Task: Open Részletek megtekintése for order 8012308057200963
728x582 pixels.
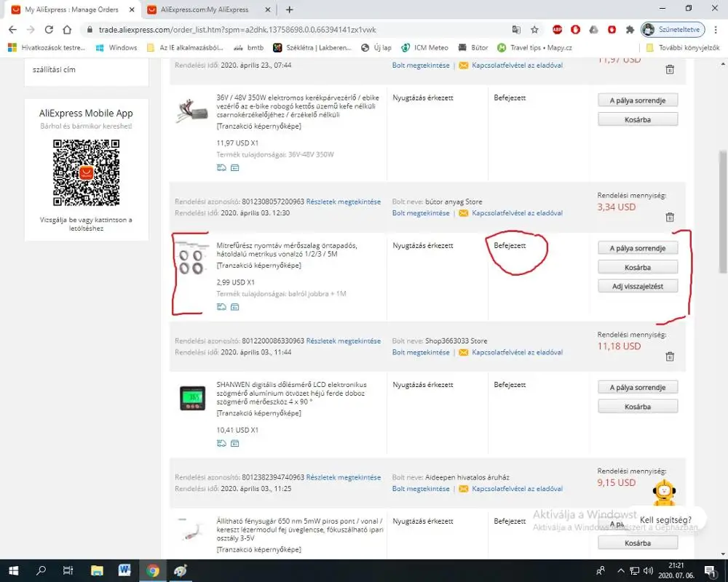Action: coord(343,202)
